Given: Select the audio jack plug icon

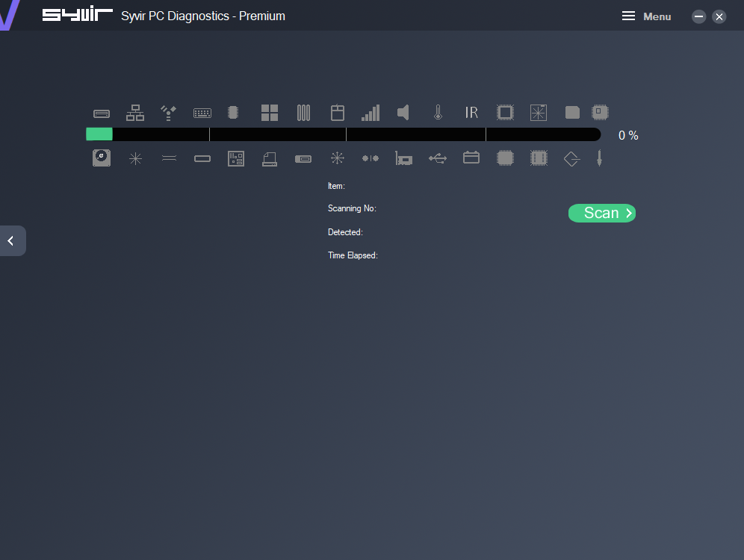Looking at the screenshot, I should pos(599,158).
